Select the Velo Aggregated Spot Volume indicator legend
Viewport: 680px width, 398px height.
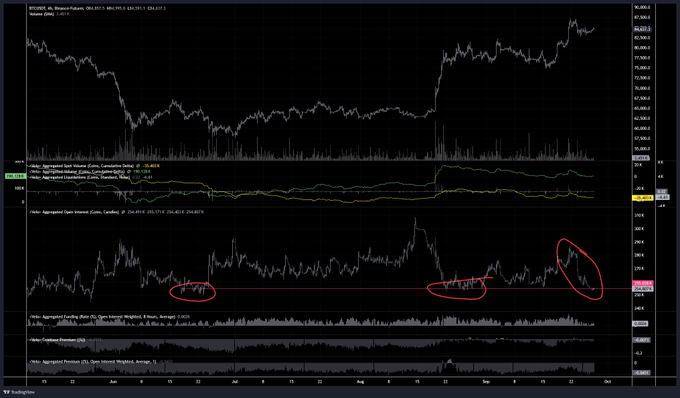pyautogui.click(x=81, y=166)
